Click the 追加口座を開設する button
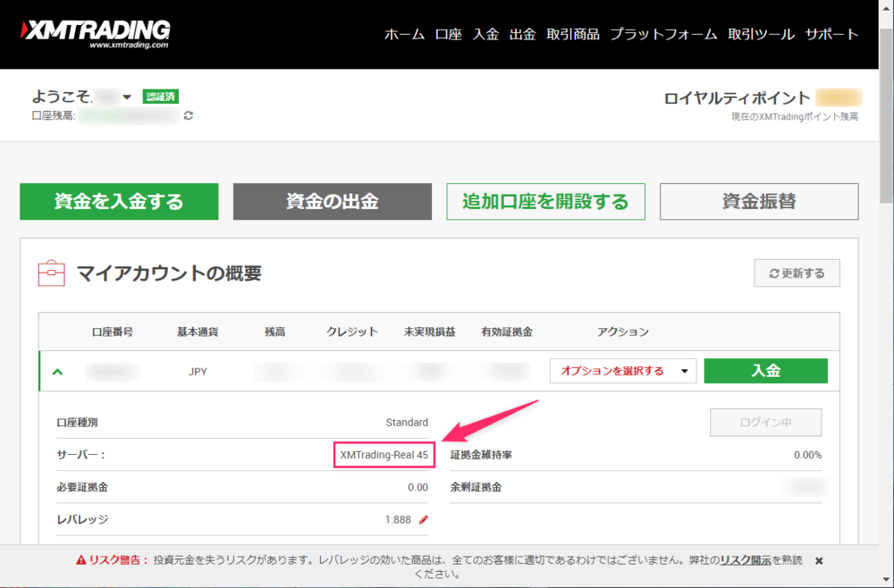This screenshot has width=894, height=588. [545, 202]
